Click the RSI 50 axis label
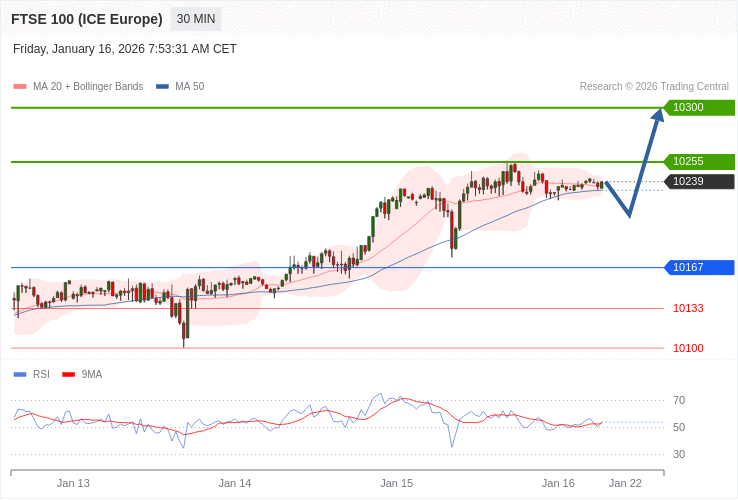The image size is (738, 500). click(679, 427)
